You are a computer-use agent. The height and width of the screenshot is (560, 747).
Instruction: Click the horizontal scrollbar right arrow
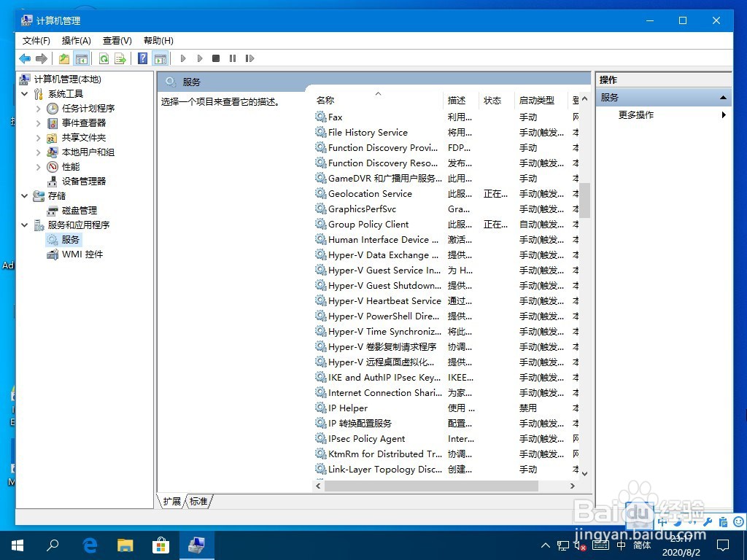click(573, 486)
